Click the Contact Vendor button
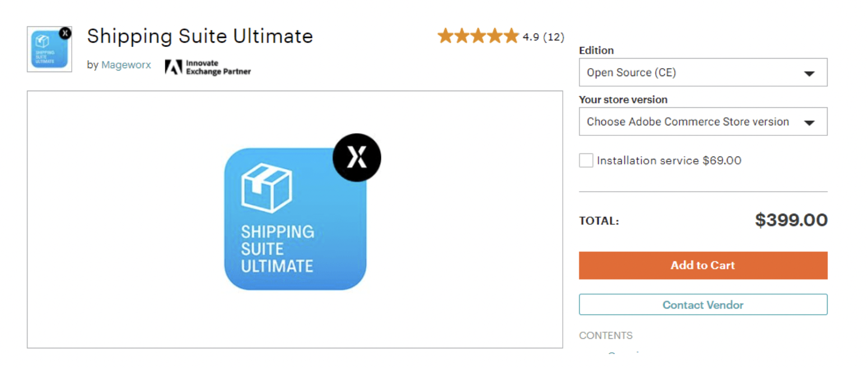868x368 pixels. pyautogui.click(x=703, y=305)
